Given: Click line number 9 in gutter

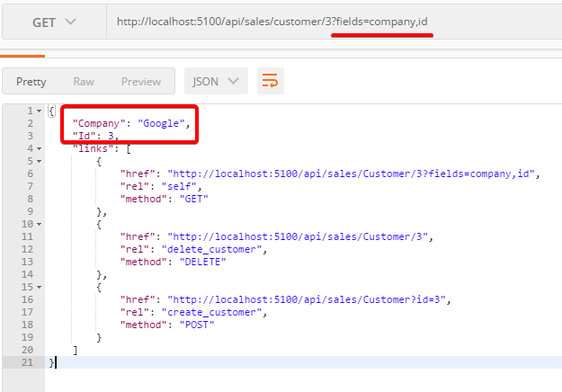Looking at the screenshot, I should click(x=30, y=211).
